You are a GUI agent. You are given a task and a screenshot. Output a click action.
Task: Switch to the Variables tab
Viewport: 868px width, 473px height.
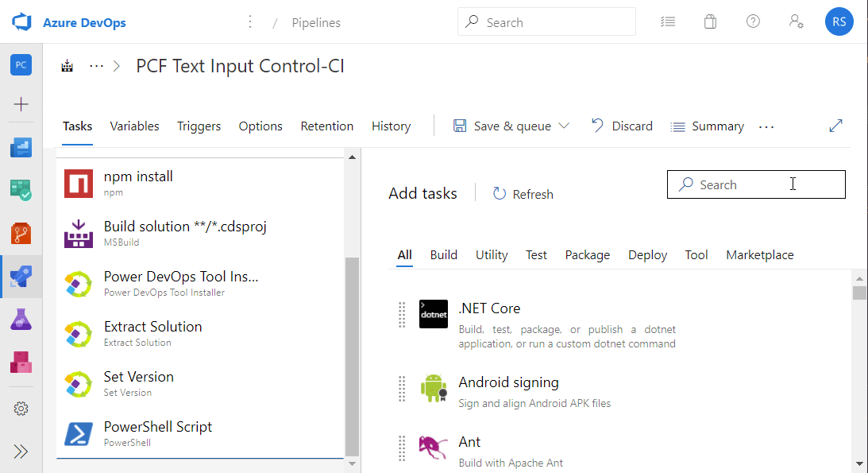point(134,126)
